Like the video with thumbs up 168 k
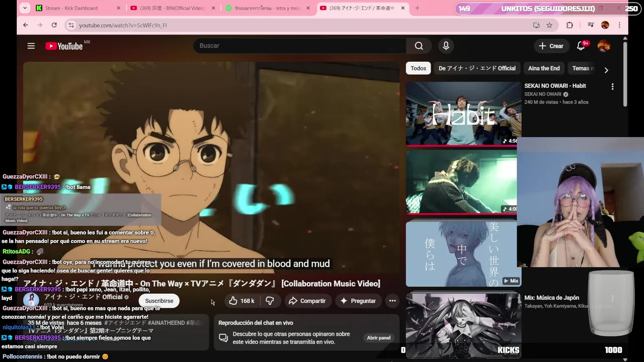644x362 pixels. pyautogui.click(x=242, y=301)
